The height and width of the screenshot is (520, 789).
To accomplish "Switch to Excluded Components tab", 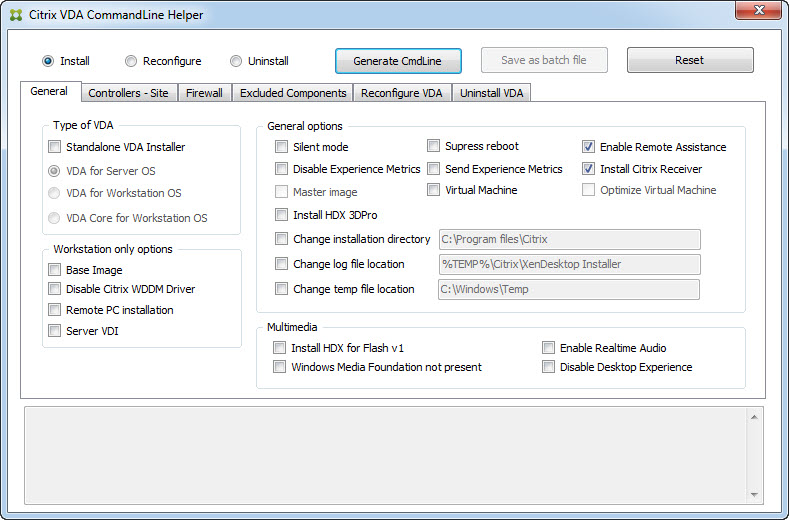I will tap(293, 93).
